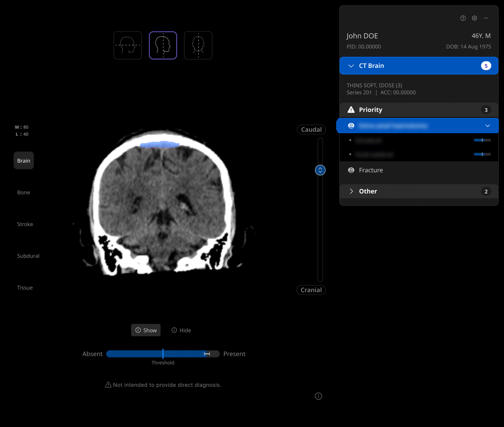The height and width of the screenshot is (427, 504).
Task: Toggle eye icon on highlighted blue finding
Action: click(351, 126)
